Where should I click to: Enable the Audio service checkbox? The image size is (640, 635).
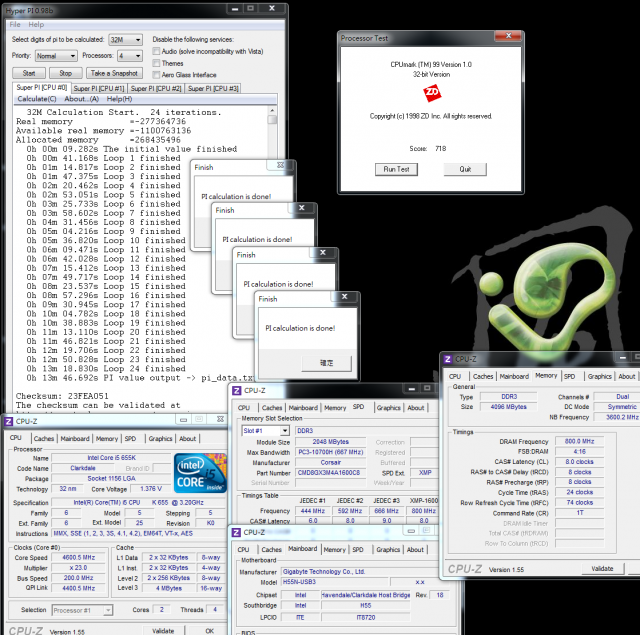(x=156, y=51)
